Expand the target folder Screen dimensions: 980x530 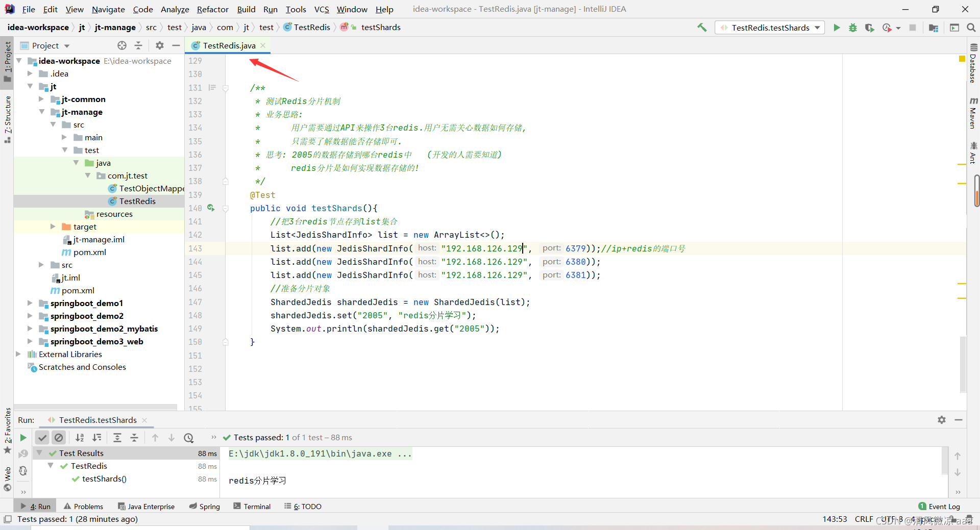pyautogui.click(x=53, y=226)
